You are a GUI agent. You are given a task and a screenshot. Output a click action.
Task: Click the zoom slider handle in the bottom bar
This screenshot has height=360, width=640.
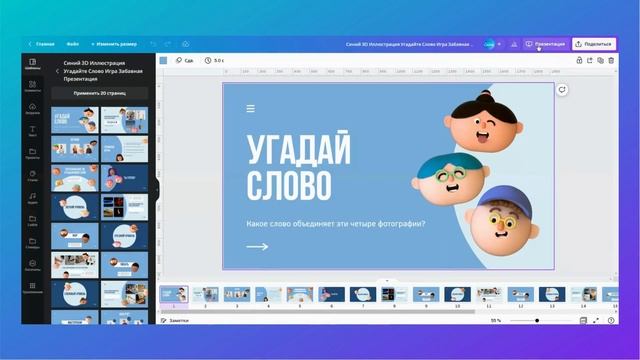[537, 321]
